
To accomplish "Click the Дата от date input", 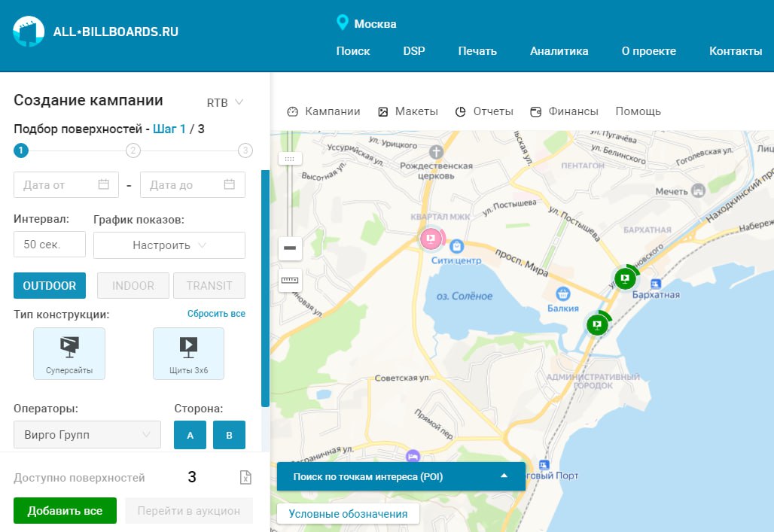I will pyautogui.click(x=66, y=184).
